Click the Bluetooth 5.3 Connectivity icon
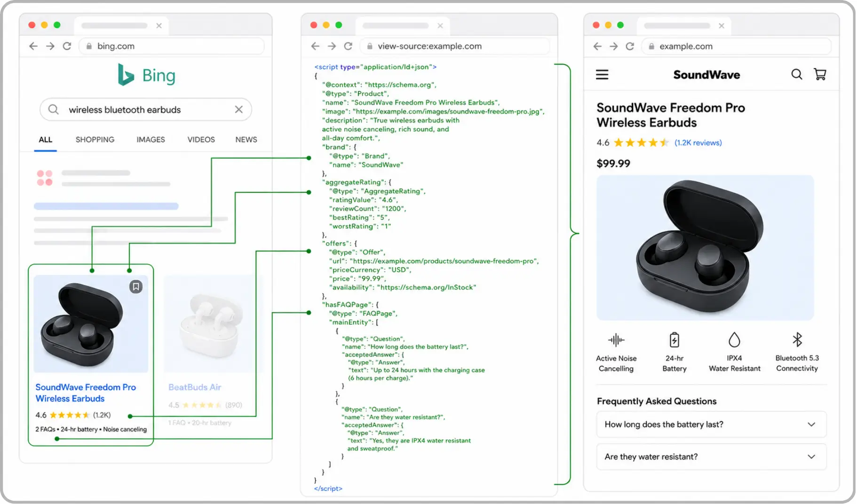Viewport: 857px width, 504px height. [797, 339]
